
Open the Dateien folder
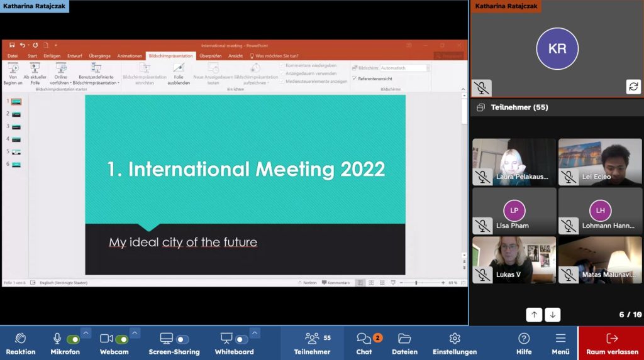coord(404,343)
